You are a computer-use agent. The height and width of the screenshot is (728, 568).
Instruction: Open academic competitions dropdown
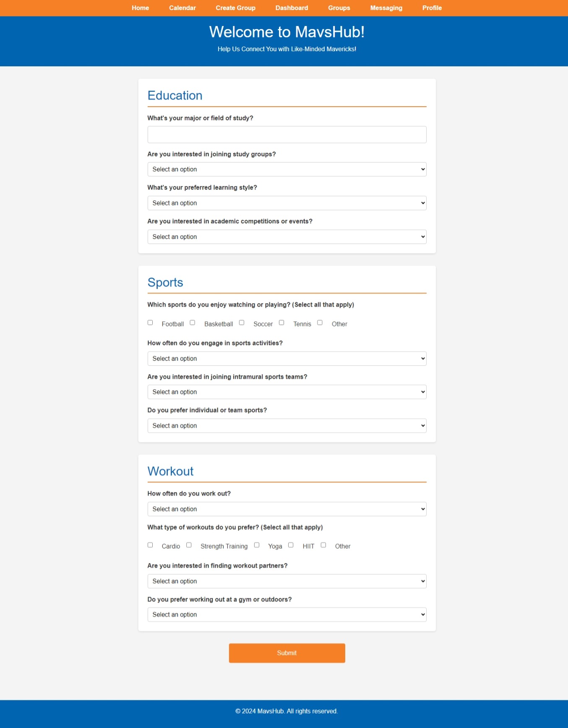pyautogui.click(x=287, y=237)
